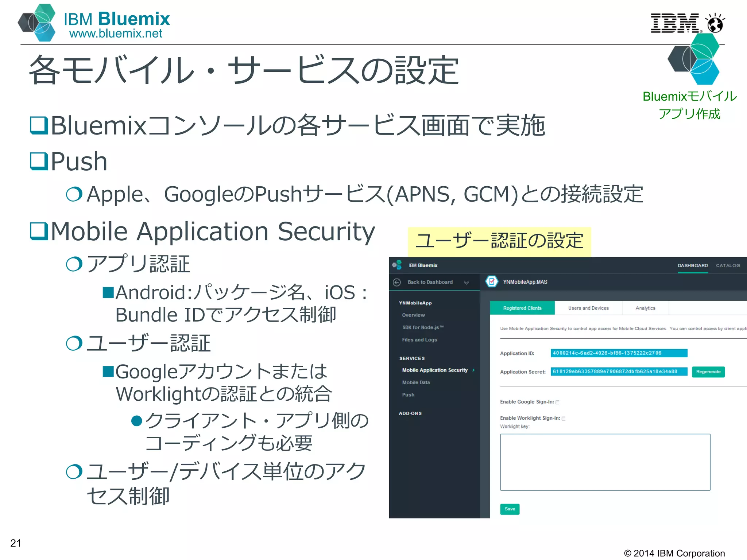Enable Worklight Sign-In checkbox
The height and width of the screenshot is (560, 747).
[x=564, y=419]
